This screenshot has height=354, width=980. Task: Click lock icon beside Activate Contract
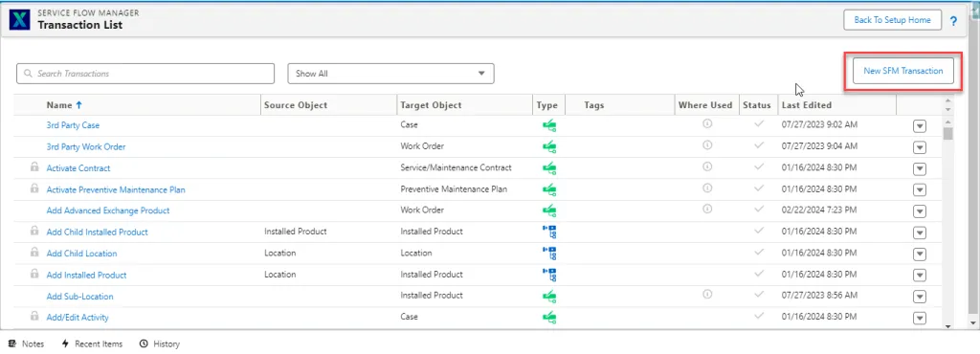(x=34, y=167)
